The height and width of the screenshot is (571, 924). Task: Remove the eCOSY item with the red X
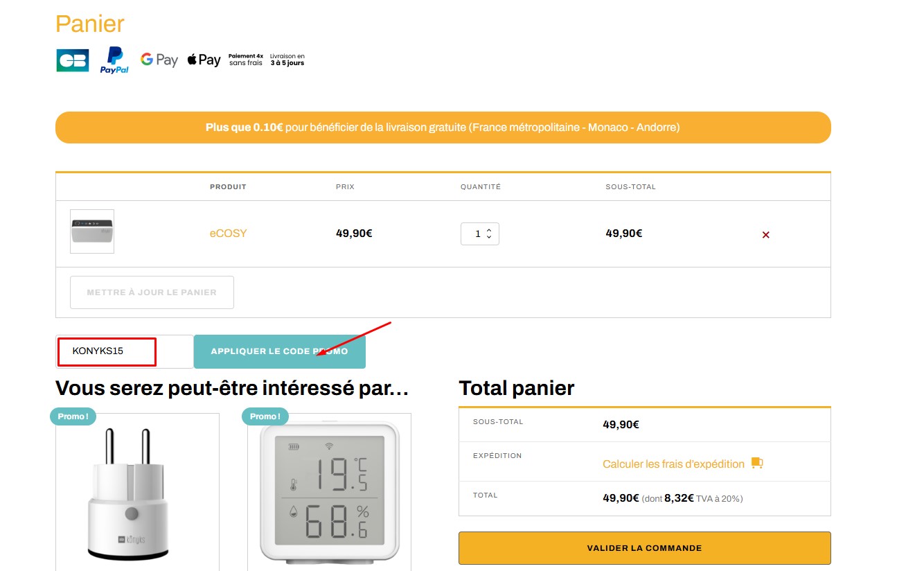[x=765, y=234]
